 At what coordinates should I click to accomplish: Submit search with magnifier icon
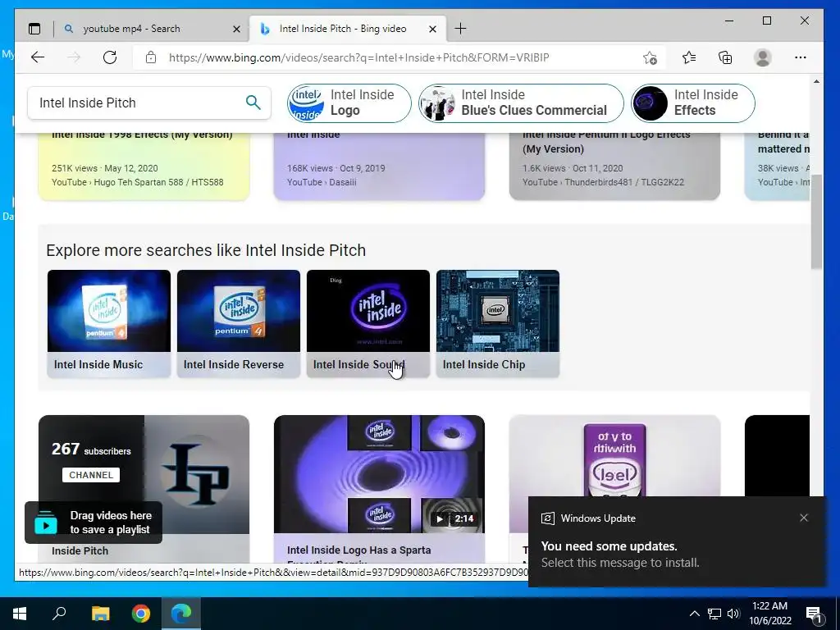point(253,103)
